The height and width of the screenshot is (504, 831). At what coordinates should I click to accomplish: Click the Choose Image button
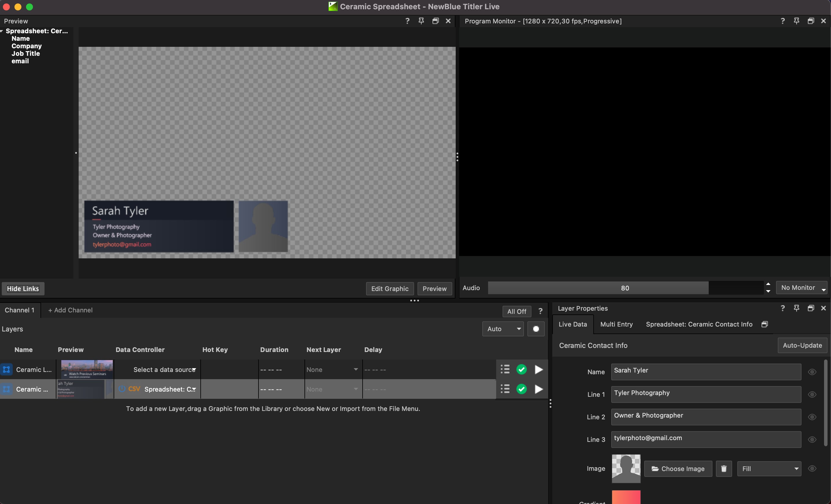coord(678,469)
